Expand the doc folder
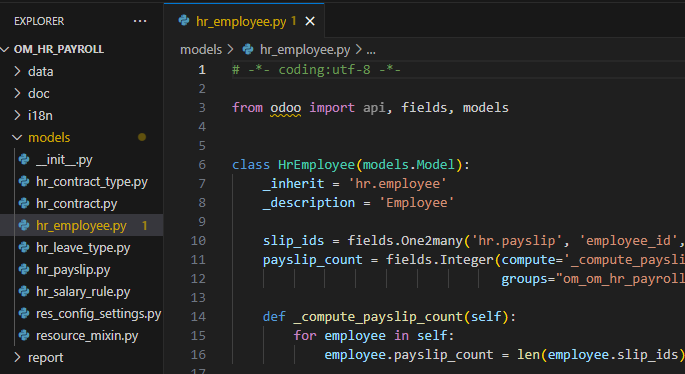 [17, 93]
